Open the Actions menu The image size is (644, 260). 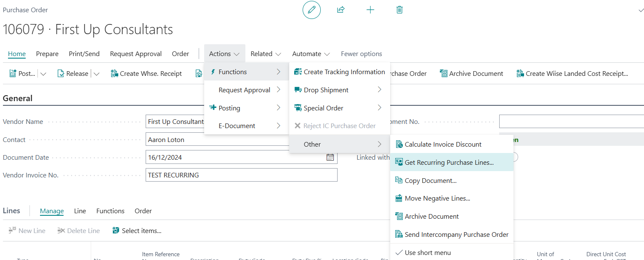(224, 54)
